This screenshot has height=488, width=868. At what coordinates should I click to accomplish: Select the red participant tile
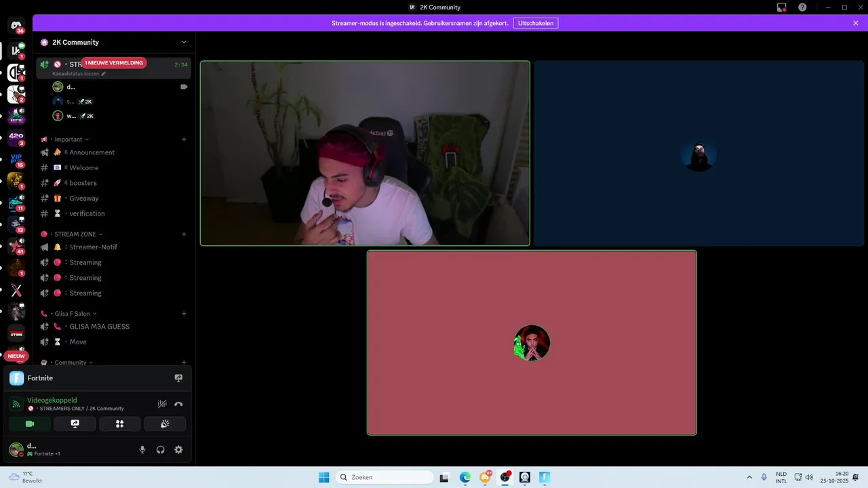pyautogui.click(x=532, y=342)
